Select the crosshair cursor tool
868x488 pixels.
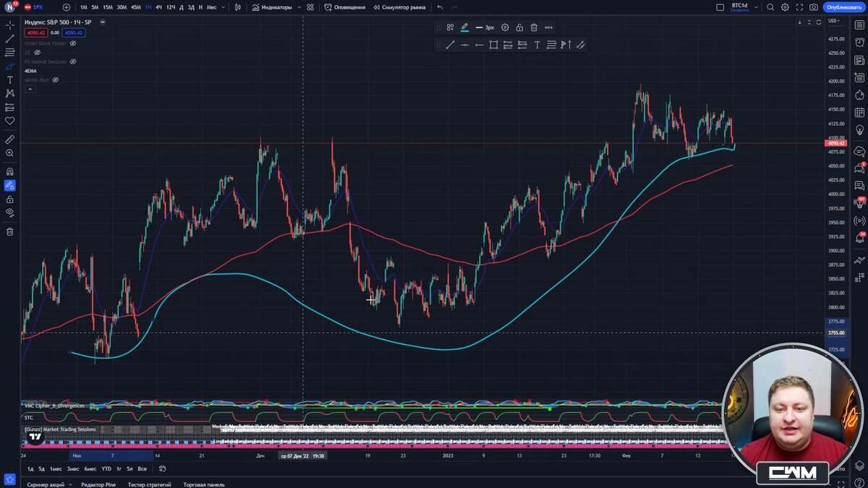[10, 25]
